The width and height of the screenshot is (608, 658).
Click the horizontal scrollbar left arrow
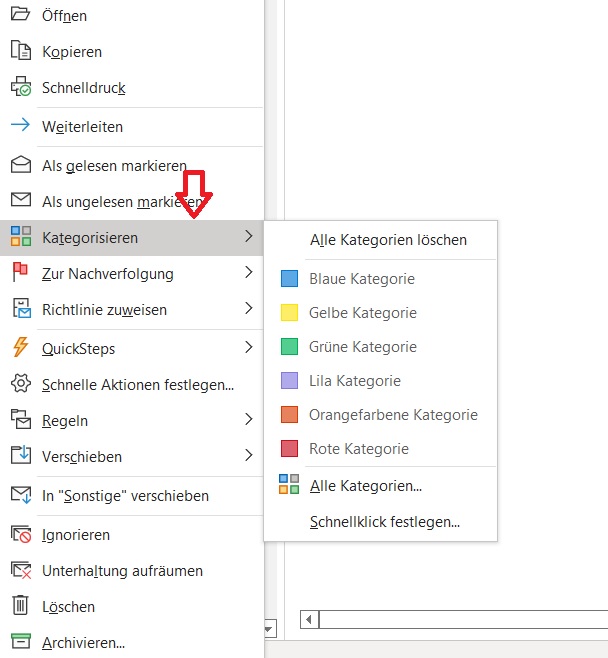click(x=309, y=619)
